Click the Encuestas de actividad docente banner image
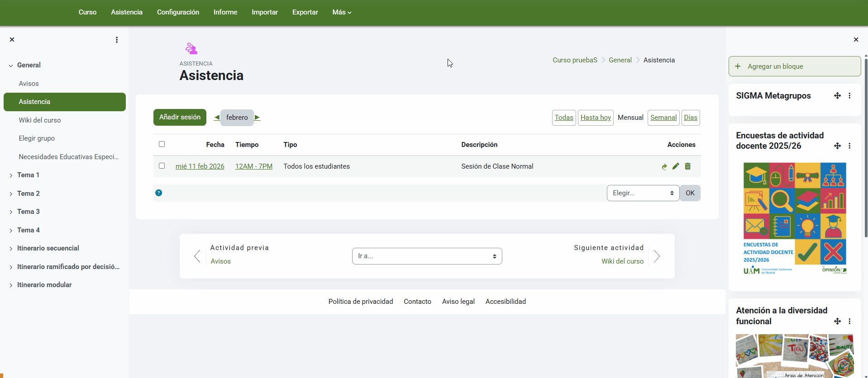This screenshot has height=378, width=868. tap(795, 219)
